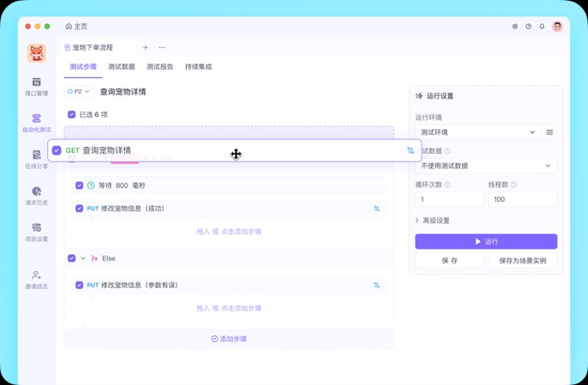Open the 请求历史 sidebar icon
588x385 pixels.
coord(36,191)
